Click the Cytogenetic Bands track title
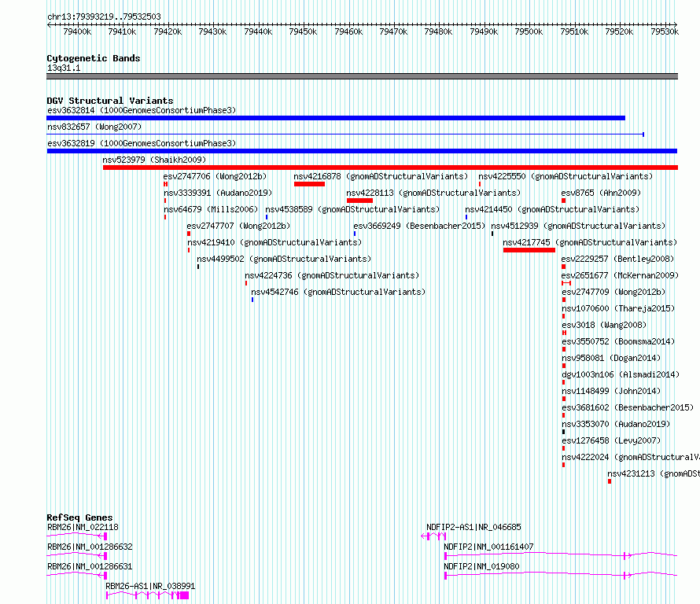Image resolution: width=700 pixels, height=604 pixels. [x=94, y=58]
